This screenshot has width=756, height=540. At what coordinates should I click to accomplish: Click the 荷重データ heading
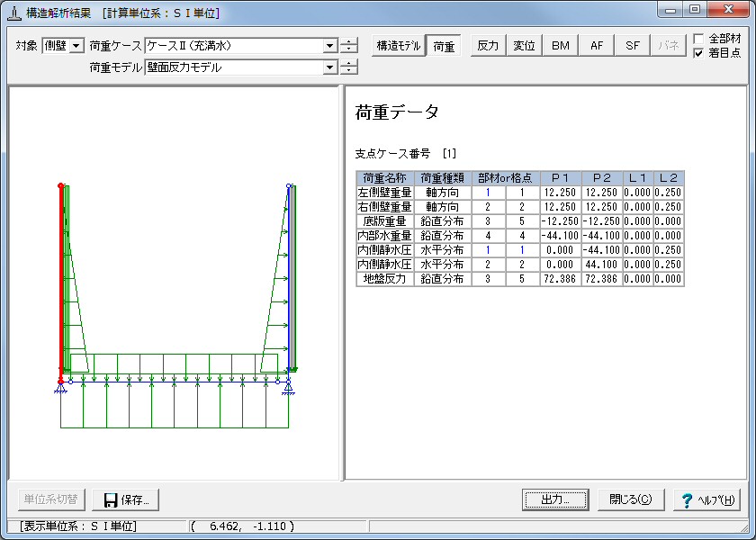tap(397, 112)
